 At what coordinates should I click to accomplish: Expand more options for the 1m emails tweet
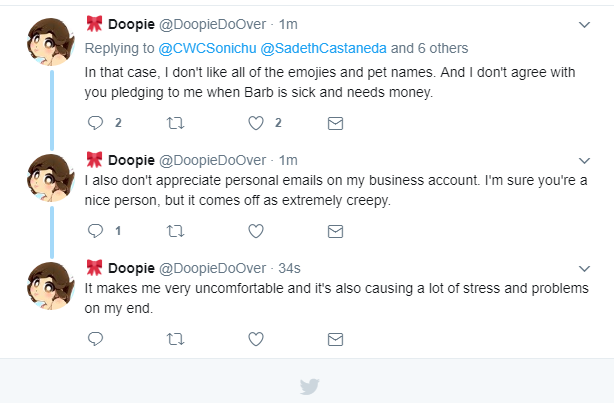584,161
